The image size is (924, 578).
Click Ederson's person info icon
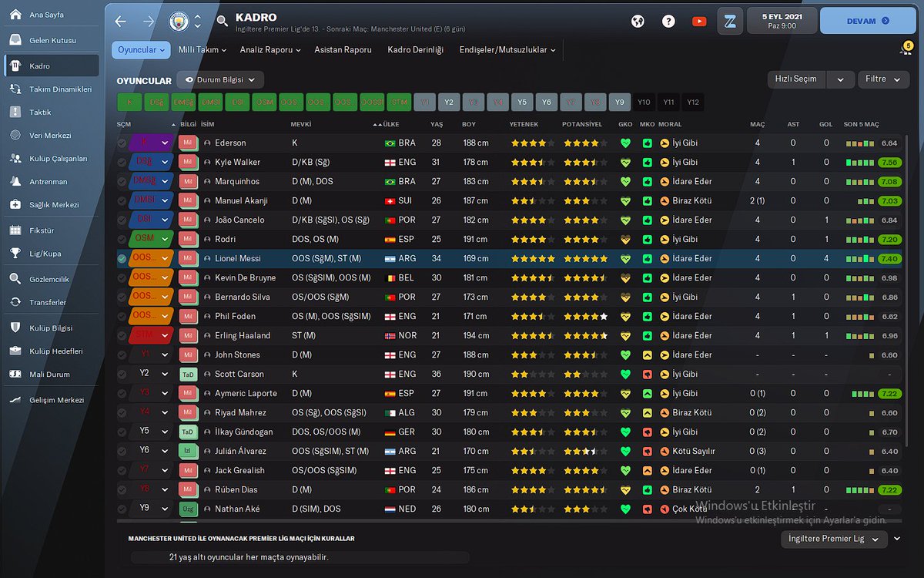click(x=207, y=143)
